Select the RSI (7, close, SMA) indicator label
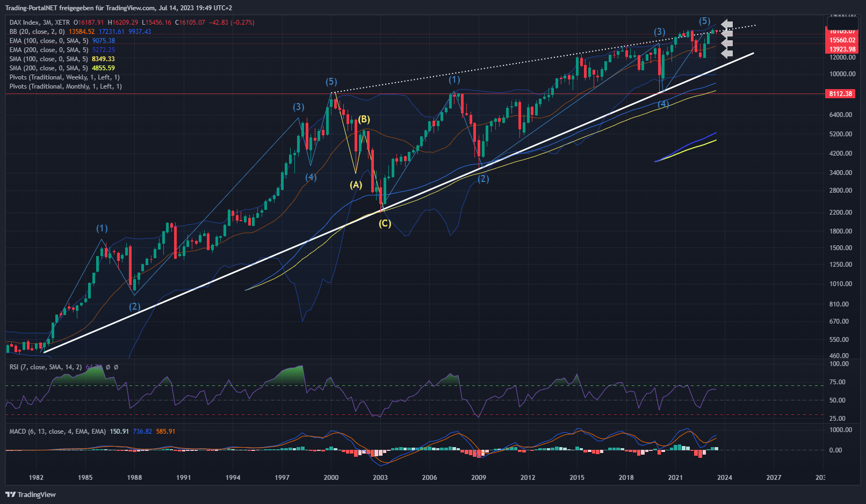 point(46,367)
